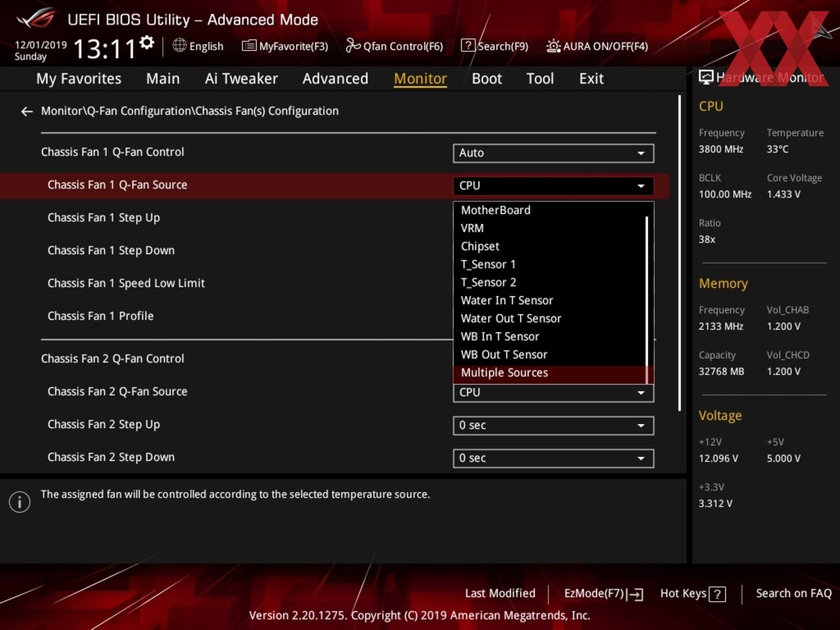
Task: Open the Exit tab
Action: click(x=591, y=78)
